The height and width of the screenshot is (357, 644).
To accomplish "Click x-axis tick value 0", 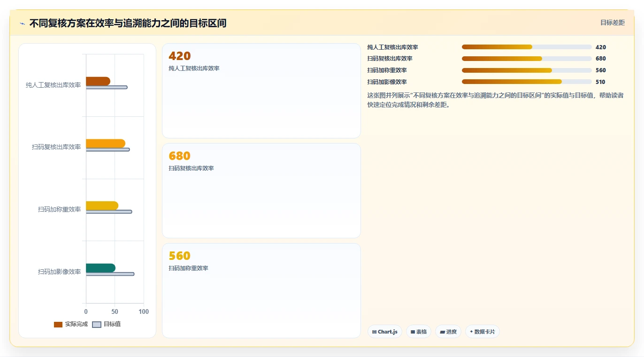I will [86, 311].
